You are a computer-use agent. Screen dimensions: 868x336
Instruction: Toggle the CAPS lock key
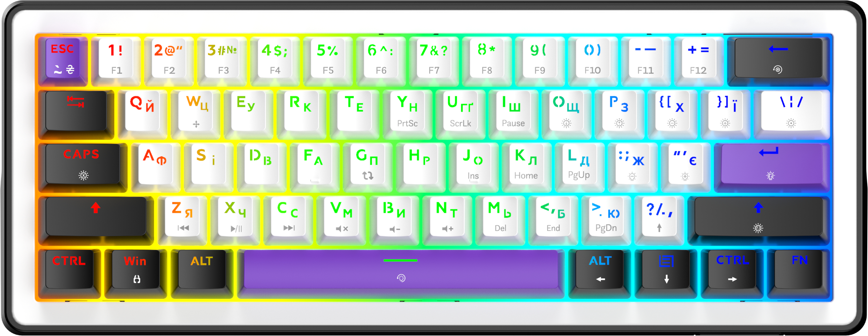click(x=83, y=164)
